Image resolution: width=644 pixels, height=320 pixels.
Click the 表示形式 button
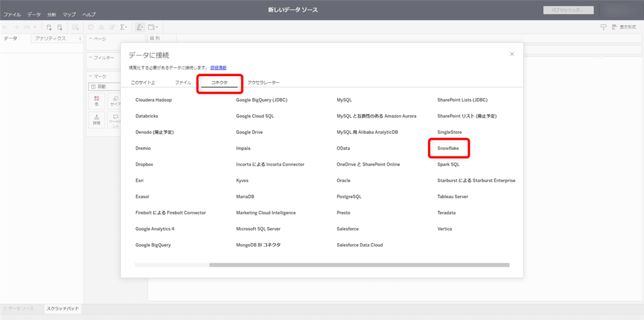tap(624, 27)
